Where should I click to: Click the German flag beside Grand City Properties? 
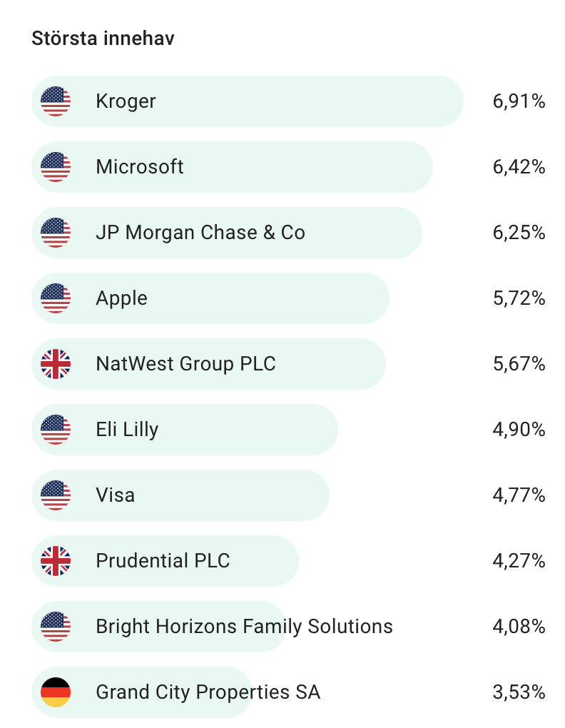click(x=56, y=692)
